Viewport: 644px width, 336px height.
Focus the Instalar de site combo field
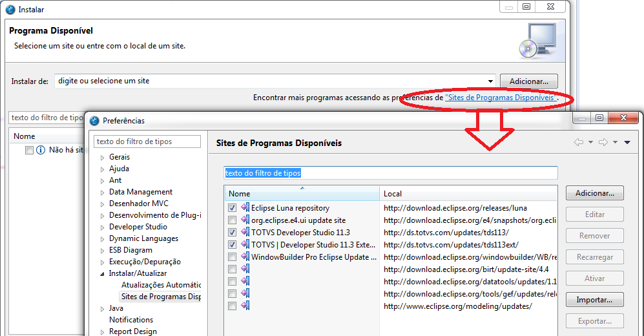pyautogui.click(x=275, y=81)
